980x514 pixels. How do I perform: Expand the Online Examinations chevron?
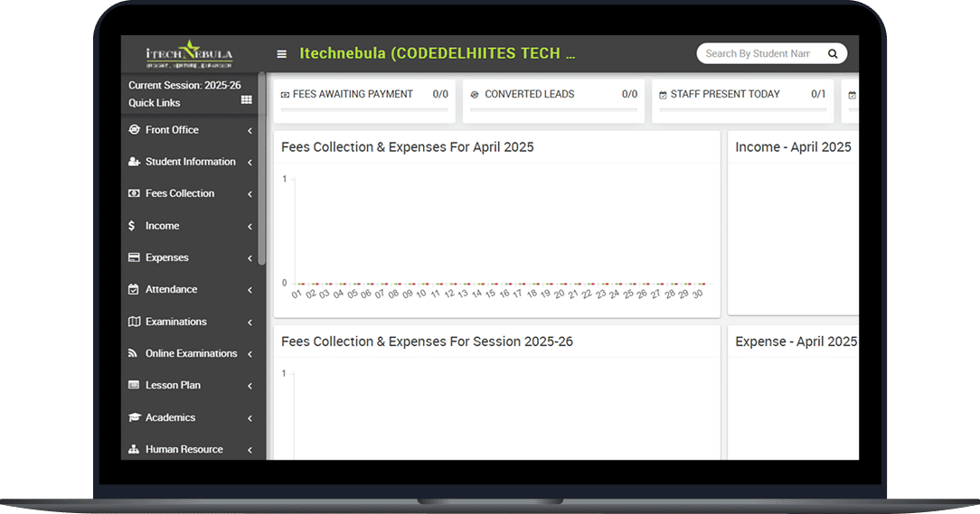tap(250, 354)
